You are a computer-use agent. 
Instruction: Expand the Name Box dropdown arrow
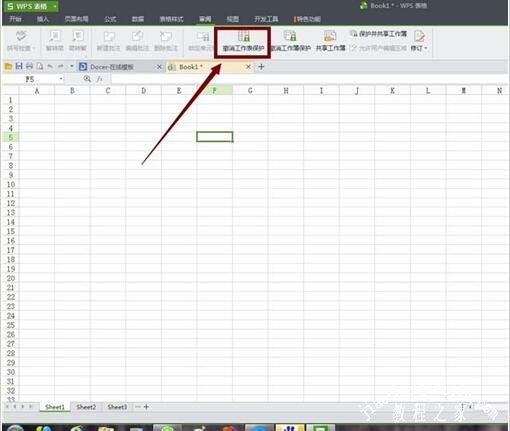(x=61, y=79)
